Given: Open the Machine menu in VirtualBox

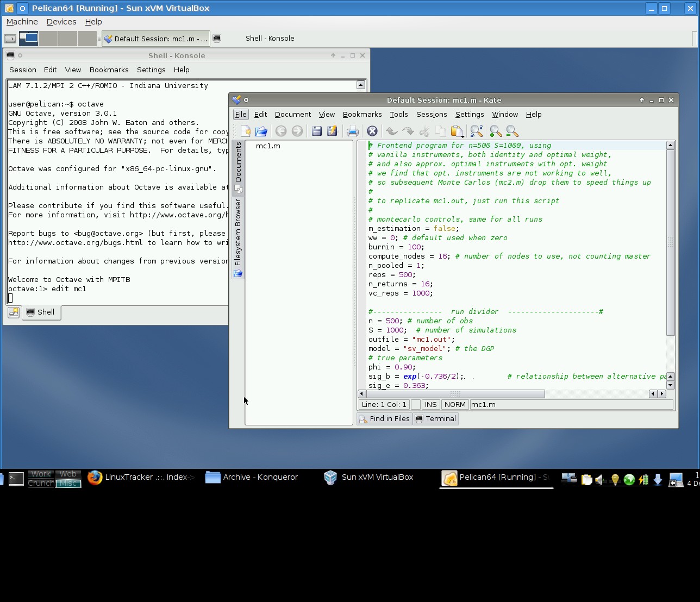Looking at the screenshot, I should point(22,22).
